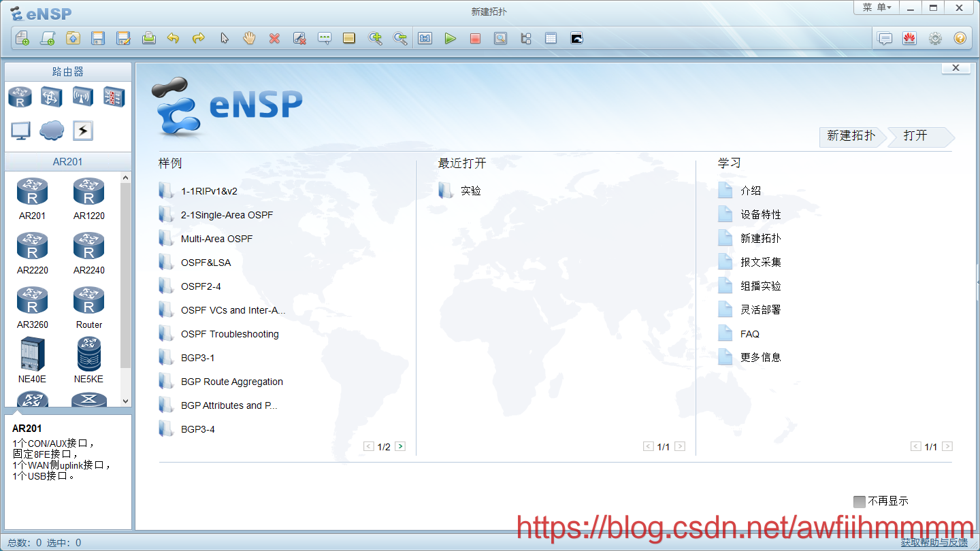Pick the NE5KE device

pyautogui.click(x=89, y=361)
